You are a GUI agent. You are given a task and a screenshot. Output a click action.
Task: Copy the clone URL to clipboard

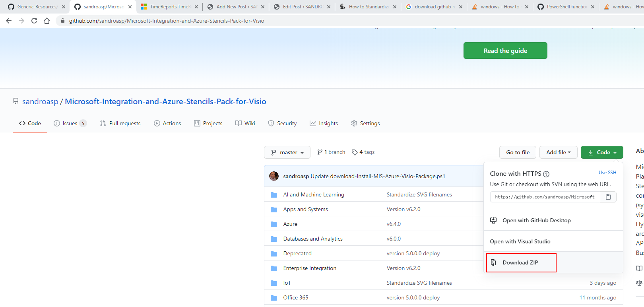click(x=608, y=197)
